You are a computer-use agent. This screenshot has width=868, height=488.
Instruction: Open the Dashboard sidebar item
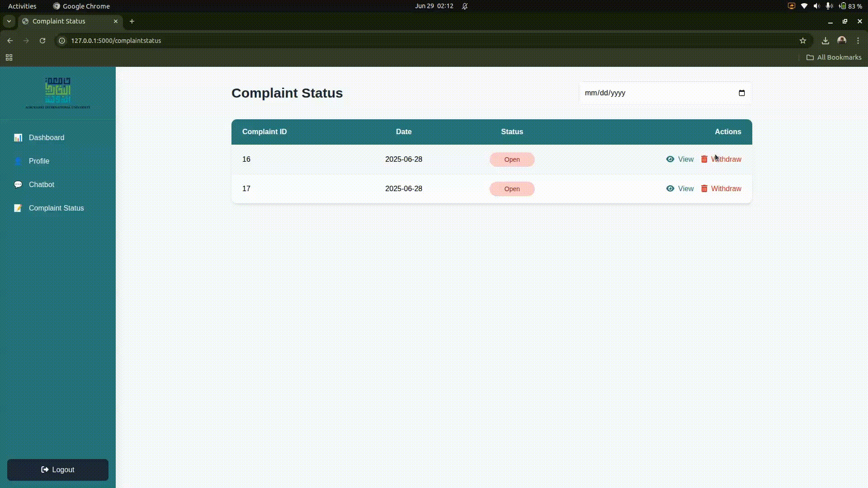tap(46, 137)
